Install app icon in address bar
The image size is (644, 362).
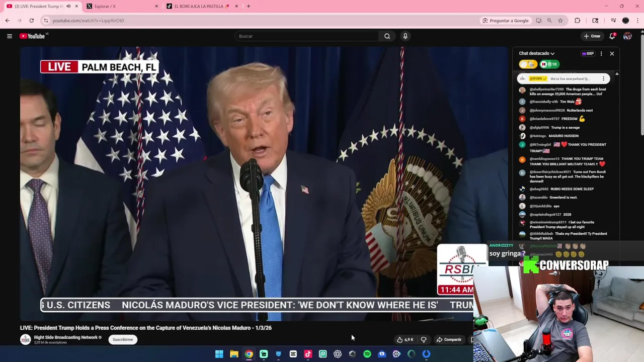pyautogui.click(x=538, y=21)
